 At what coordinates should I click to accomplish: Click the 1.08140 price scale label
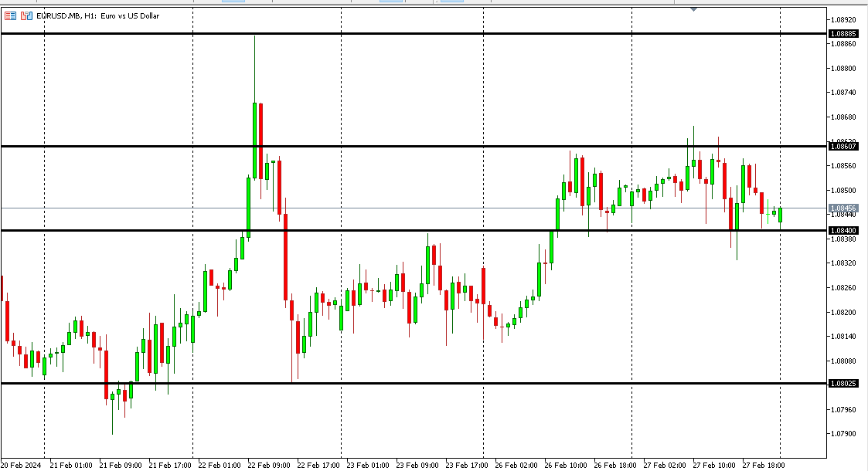[x=843, y=336]
